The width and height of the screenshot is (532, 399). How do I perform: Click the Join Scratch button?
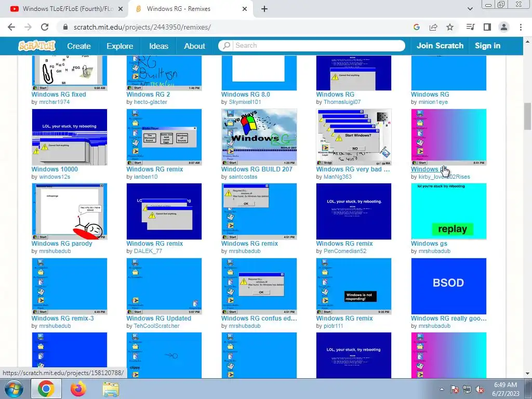[440, 46]
